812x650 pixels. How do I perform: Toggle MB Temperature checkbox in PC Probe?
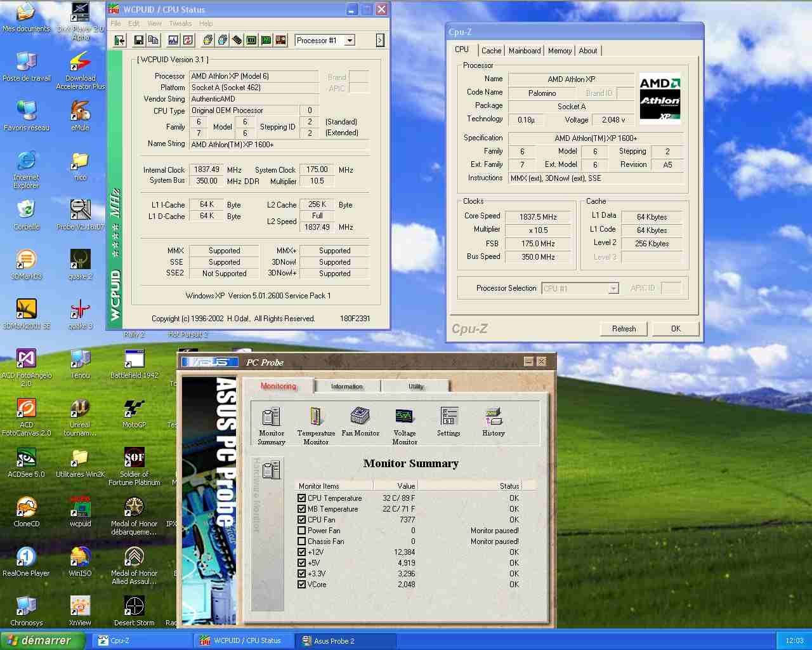coord(302,509)
